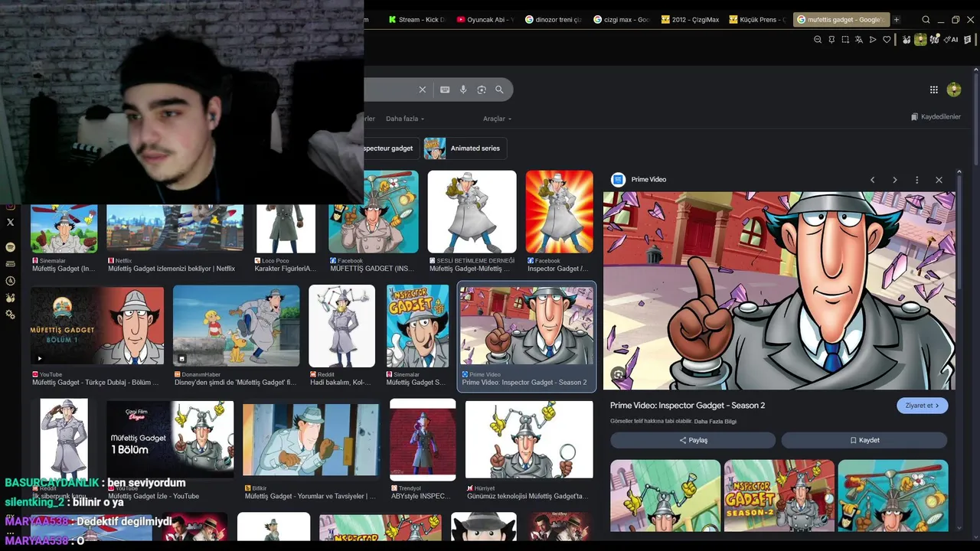
Task: Open browser settings gear in sidebar
Action: (x=10, y=315)
